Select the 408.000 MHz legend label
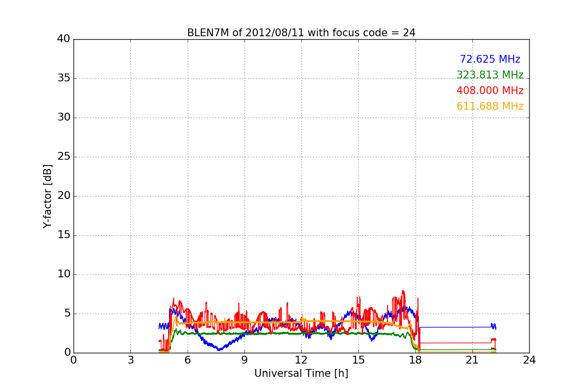 click(x=490, y=91)
